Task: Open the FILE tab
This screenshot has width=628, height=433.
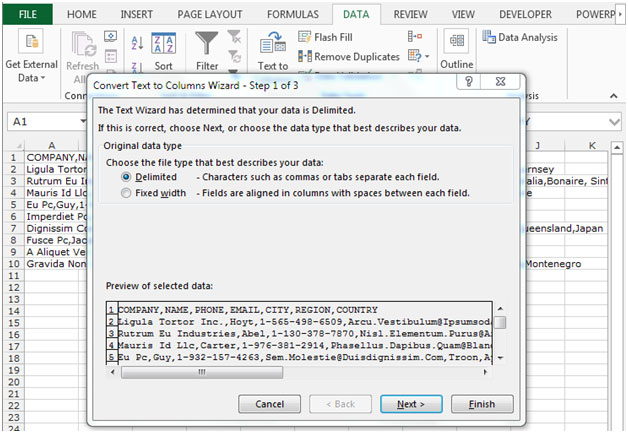Action: (x=28, y=14)
